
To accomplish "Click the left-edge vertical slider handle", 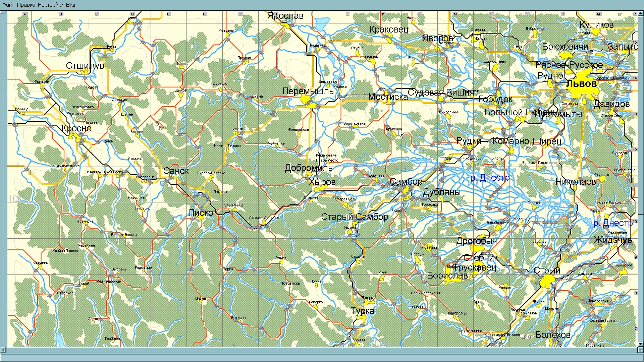I will click(x=3, y=12).
